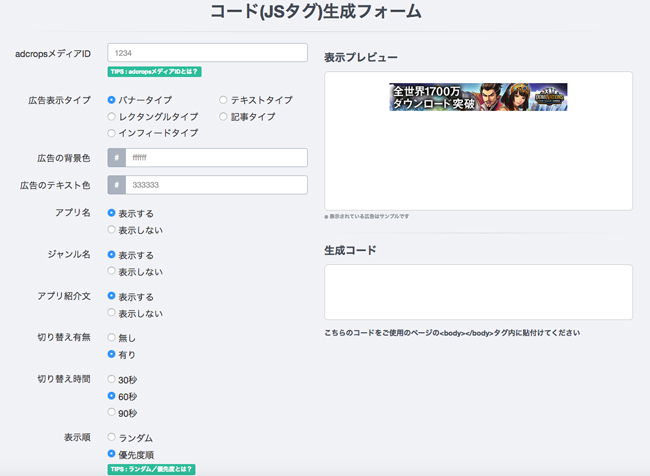The height and width of the screenshot is (476, 650).
Task: Choose 60秒 switching time
Action: (111, 396)
